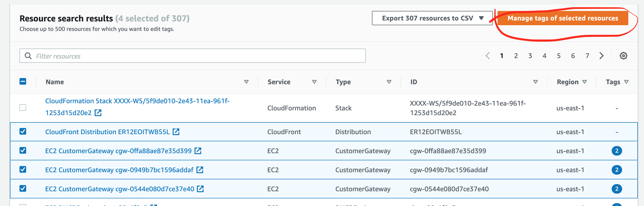Jump to page 3 of results
Image resolution: width=644 pixels, height=206 pixels.
(530, 56)
